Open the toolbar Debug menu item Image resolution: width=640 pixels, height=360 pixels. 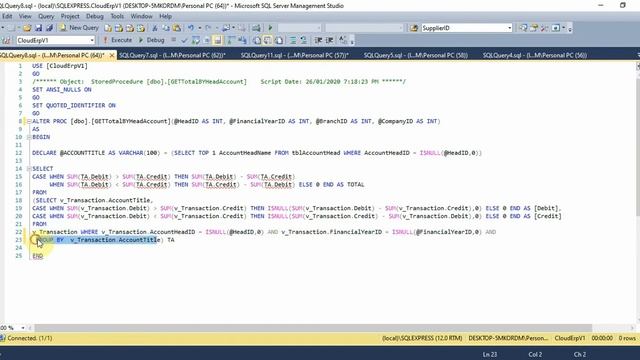pos(94,16)
